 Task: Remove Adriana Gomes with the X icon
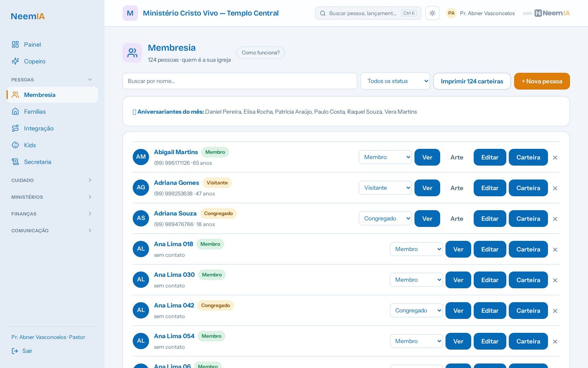555,188
